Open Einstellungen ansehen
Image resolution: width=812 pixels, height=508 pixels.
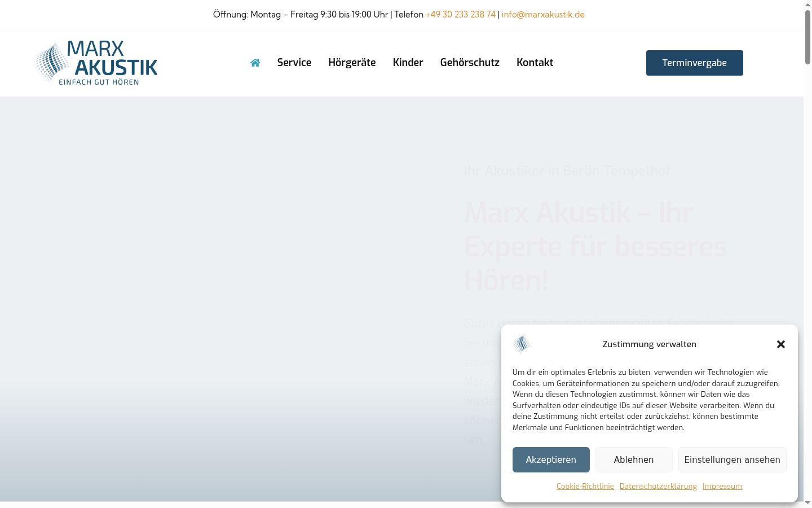(732, 460)
